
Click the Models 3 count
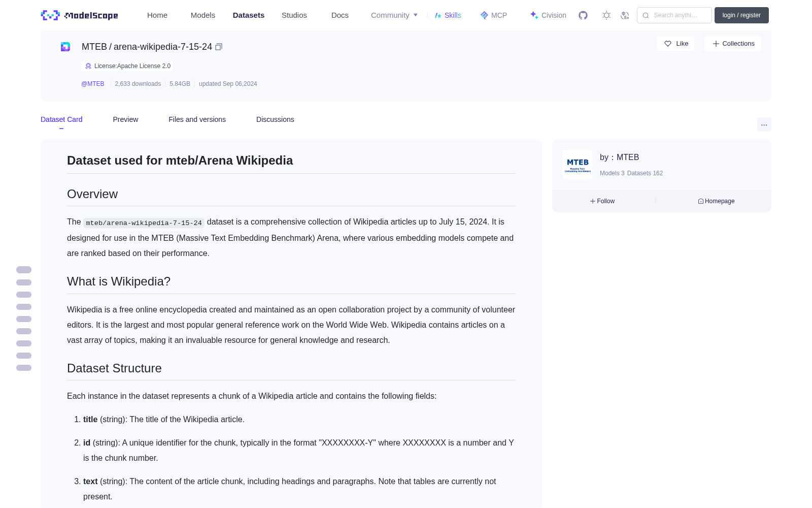pos(612,173)
